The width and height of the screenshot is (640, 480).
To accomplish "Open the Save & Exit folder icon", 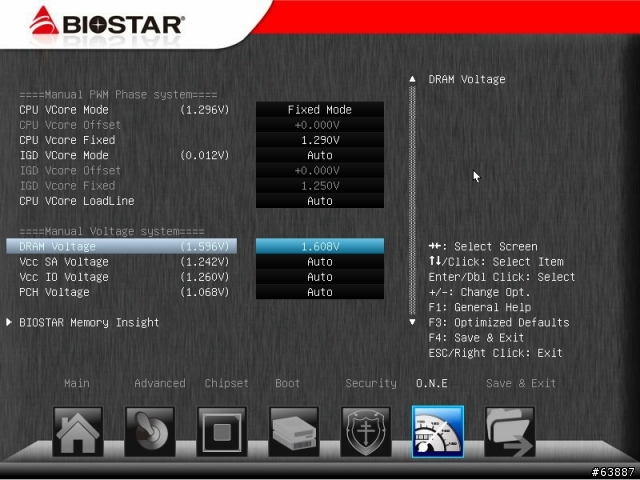I will tap(510, 431).
